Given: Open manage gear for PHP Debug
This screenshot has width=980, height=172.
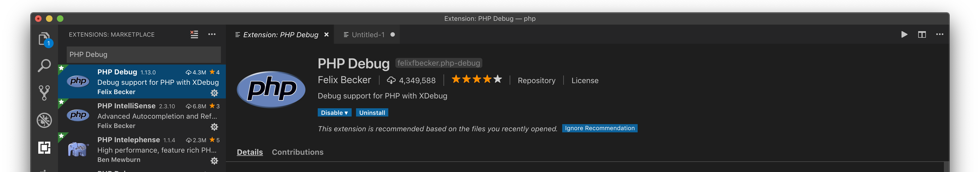Looking at the screenshot, I should (215, 93).
